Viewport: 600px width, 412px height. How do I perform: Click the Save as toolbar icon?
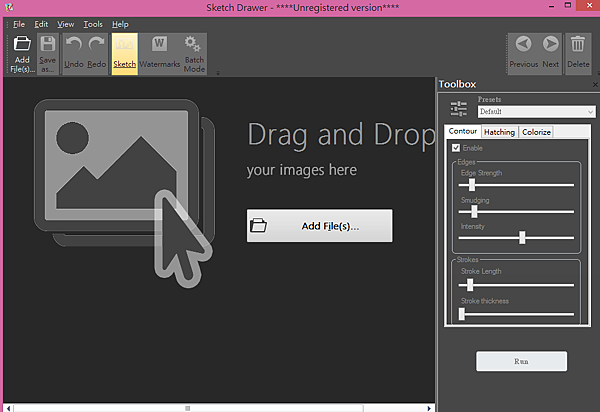pyautogui.click(x=48, y=47)
